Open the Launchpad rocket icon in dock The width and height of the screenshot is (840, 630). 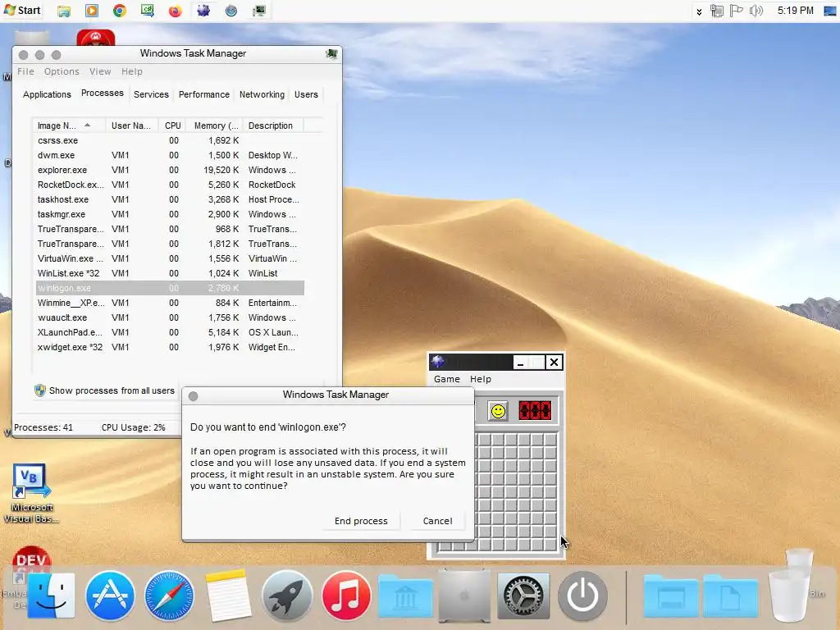pos(287,596)
